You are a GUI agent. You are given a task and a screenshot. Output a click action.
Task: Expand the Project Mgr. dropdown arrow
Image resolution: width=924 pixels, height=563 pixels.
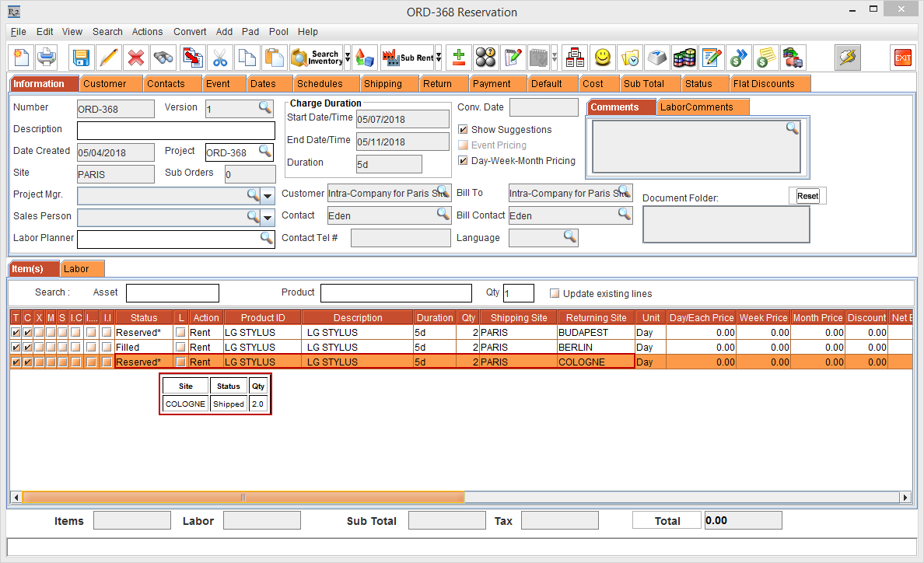coord(268,195)
